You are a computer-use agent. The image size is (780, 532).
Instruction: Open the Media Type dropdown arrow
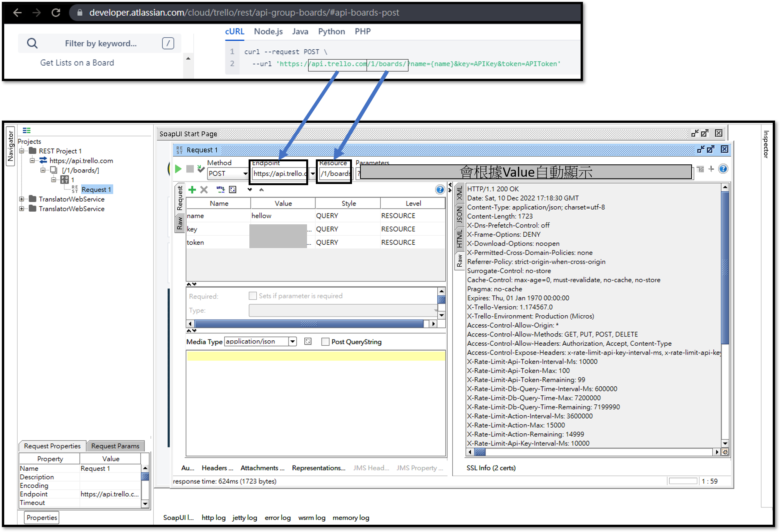point(293,341)
